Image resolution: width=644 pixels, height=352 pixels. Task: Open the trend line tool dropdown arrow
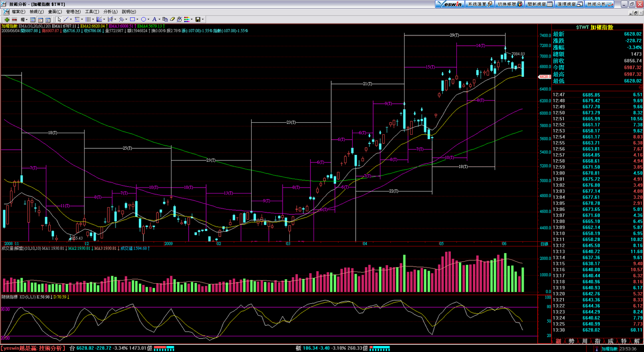point(71,19)
